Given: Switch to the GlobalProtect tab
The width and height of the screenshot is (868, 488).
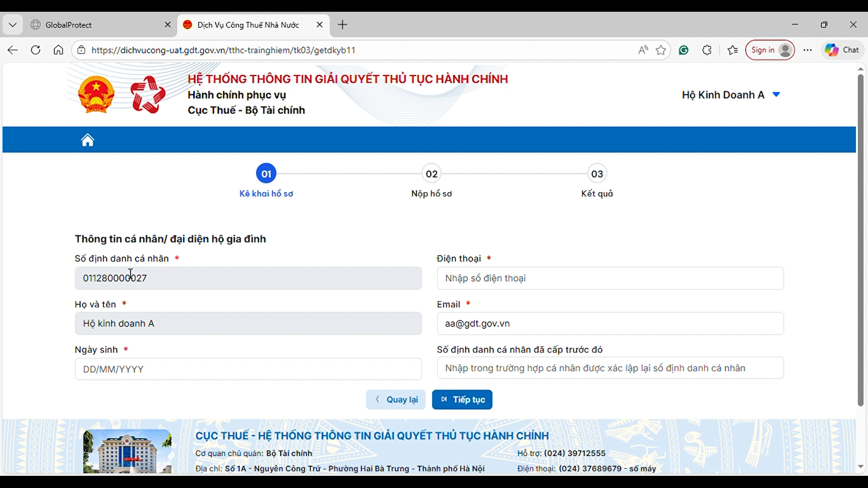Looking at the screenshot, I should tap(90, 25).
